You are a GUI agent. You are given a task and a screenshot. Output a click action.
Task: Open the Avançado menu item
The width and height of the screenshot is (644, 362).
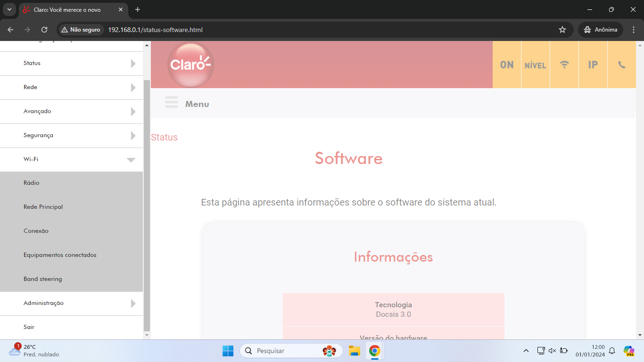tap(71, 112)
